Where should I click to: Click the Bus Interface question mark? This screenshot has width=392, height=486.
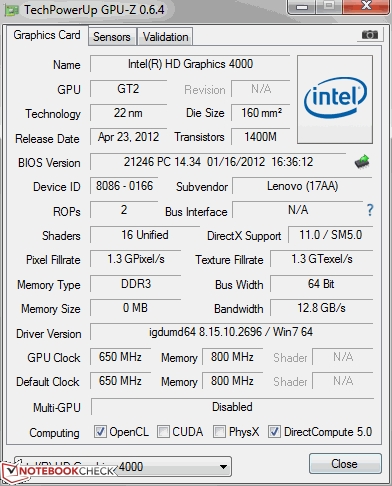pyautogui.click(x=370, y=210)
